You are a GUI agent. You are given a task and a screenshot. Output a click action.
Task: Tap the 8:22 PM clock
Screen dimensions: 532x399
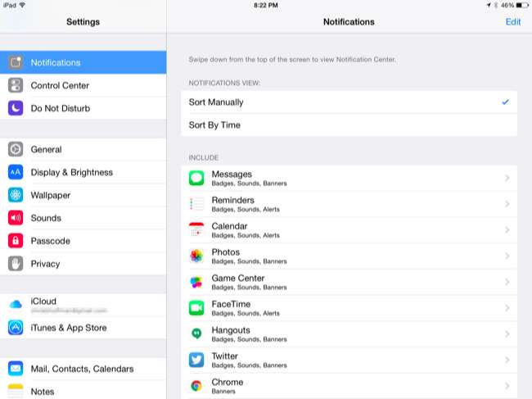[x=266, y=5]
